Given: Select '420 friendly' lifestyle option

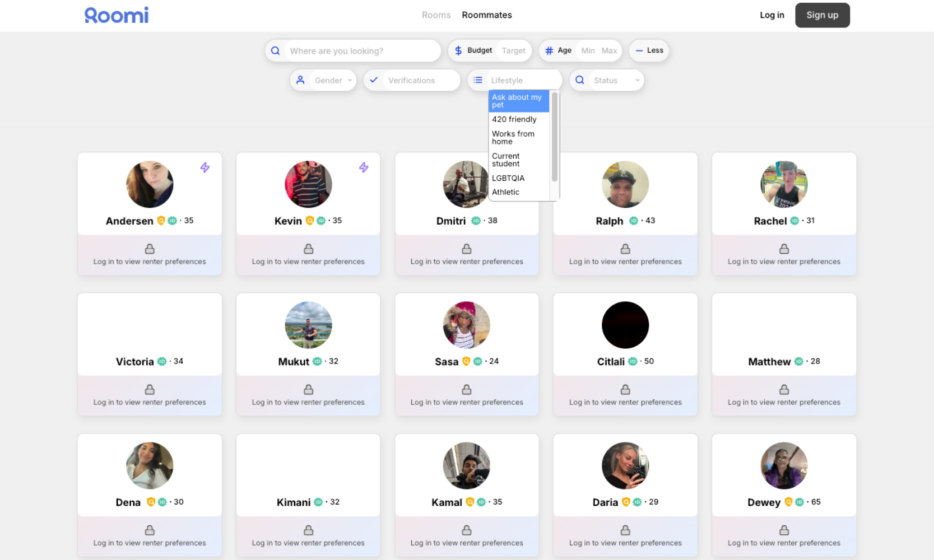Looking at the screenshot, I should coord(519,119).
